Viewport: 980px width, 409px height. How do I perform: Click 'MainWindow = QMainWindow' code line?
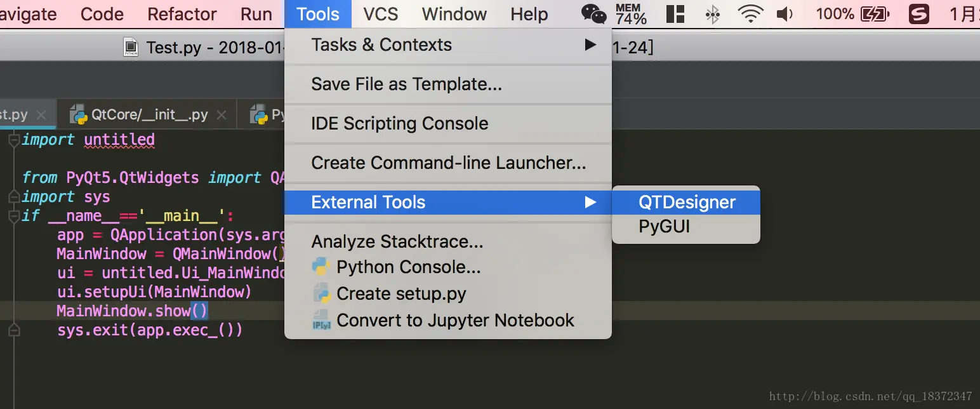click(170, 254)
